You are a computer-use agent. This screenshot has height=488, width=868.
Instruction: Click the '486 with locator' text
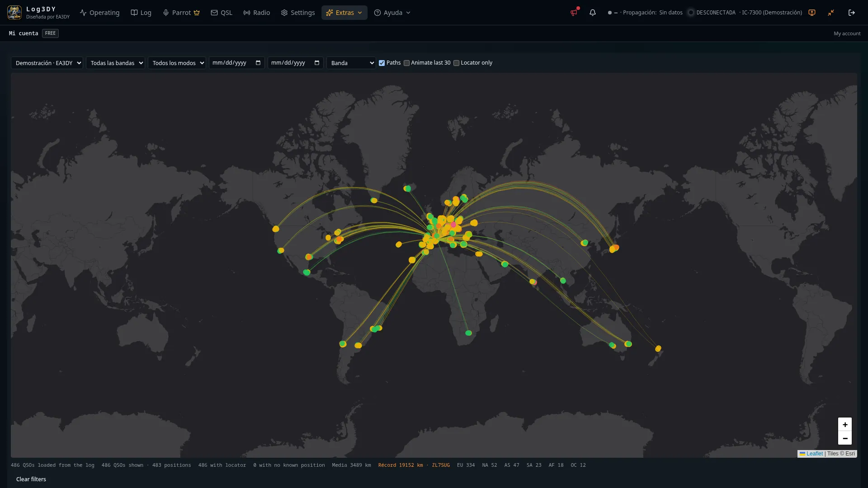pos(222,465)
